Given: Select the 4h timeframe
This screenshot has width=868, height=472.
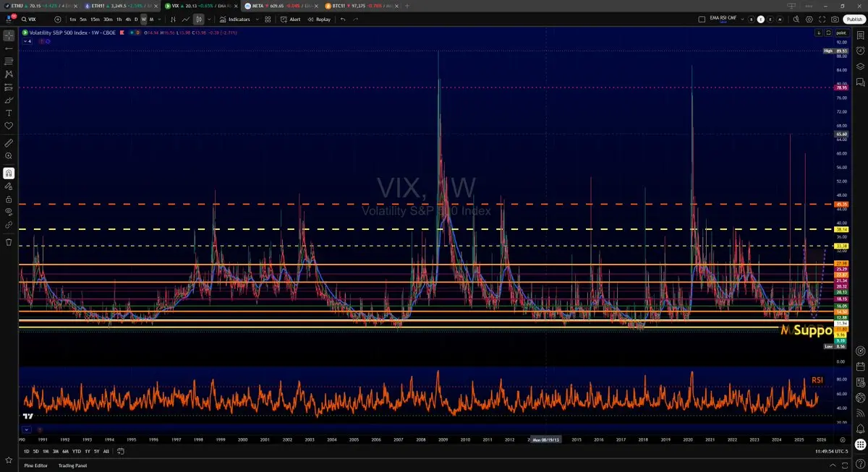Looking at the screenshot, I should click(x=128, y=19).
